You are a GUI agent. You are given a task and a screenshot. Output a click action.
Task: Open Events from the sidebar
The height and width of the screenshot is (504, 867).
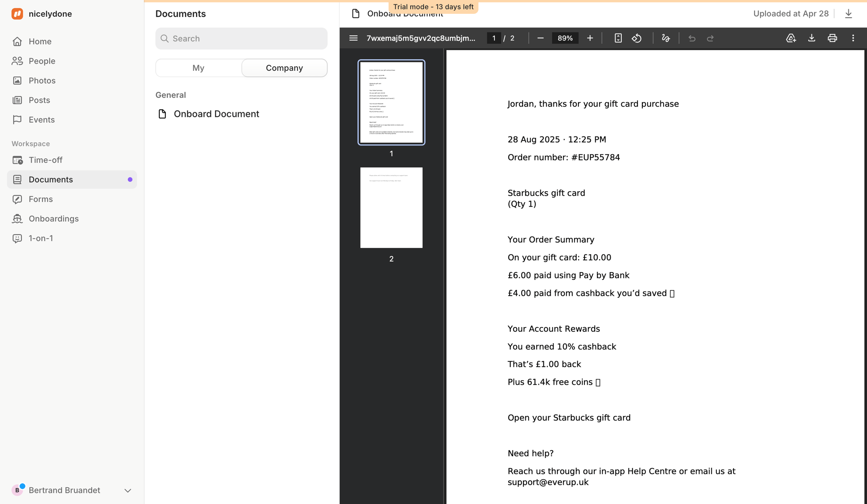pos(72,119)
